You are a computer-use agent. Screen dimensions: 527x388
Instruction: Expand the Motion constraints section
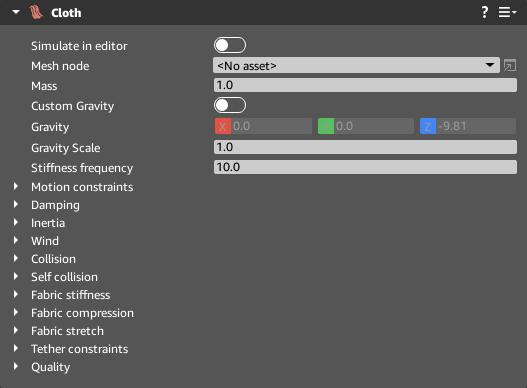[16, 186]
